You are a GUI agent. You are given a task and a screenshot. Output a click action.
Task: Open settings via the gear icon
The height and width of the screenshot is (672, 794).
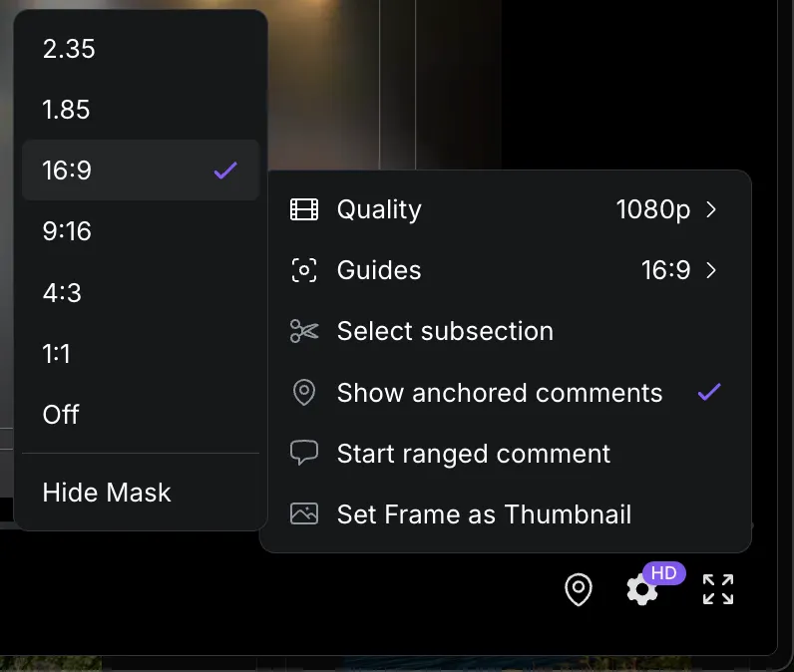642,589
